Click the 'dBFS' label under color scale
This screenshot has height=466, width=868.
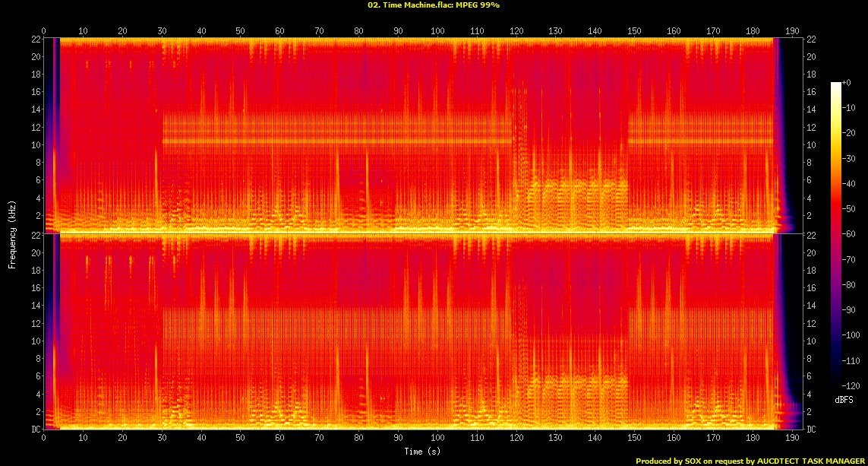click(844, 400)
